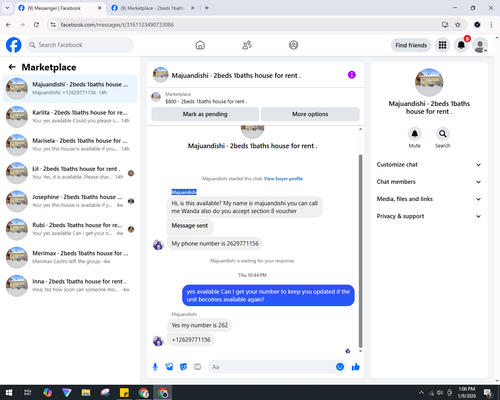Click the chat header house avatar
The height and width of the screenshot is (400, 500).
coord(160,75)
